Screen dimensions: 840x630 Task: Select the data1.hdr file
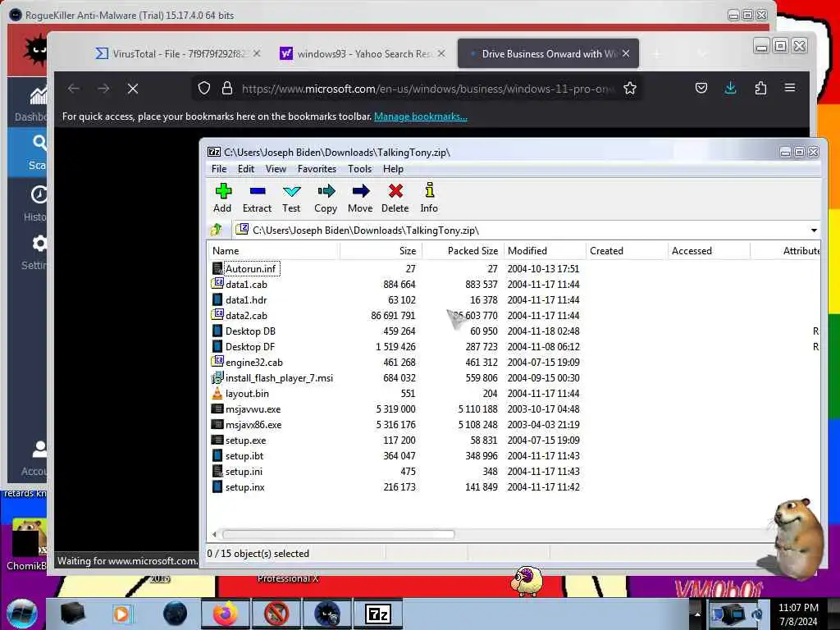pos(246,300)
